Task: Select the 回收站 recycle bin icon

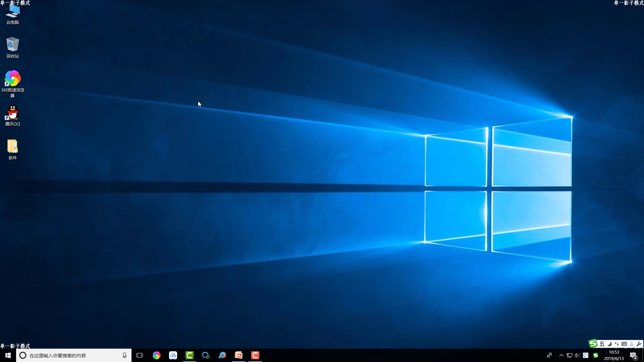Action: pyautogui.click(x=13, y=48)
